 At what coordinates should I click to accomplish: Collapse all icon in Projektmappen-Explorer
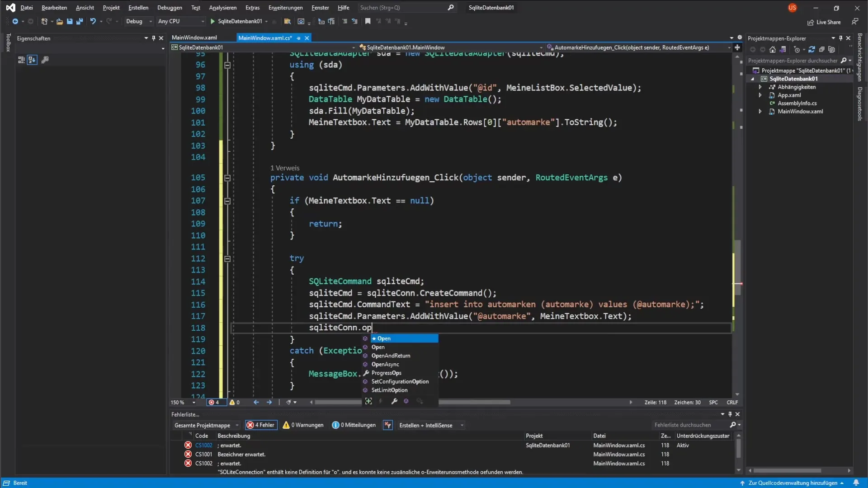point(822,50)
